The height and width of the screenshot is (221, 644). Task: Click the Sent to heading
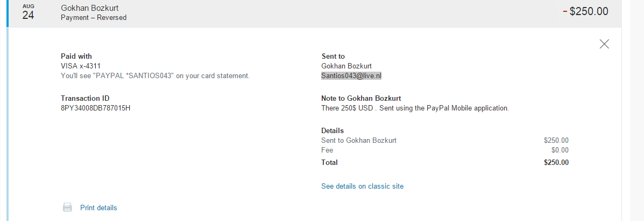click(333, 56)
